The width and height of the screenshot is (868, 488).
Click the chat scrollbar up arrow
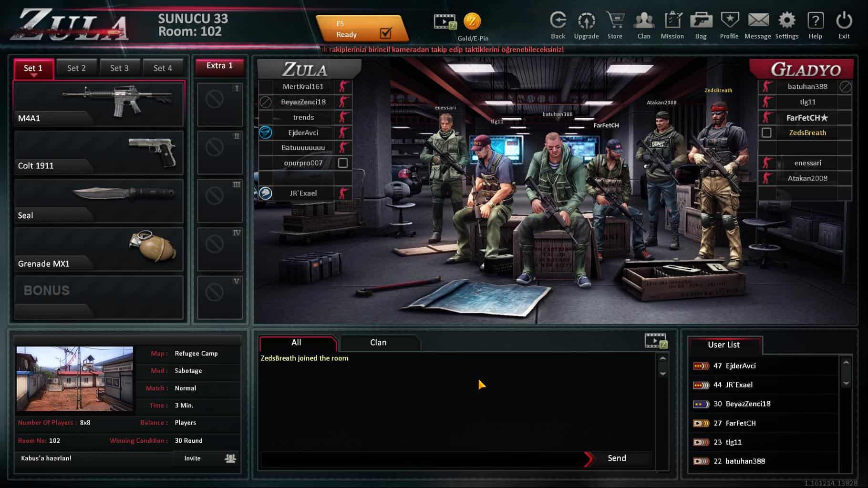point(662,358)
